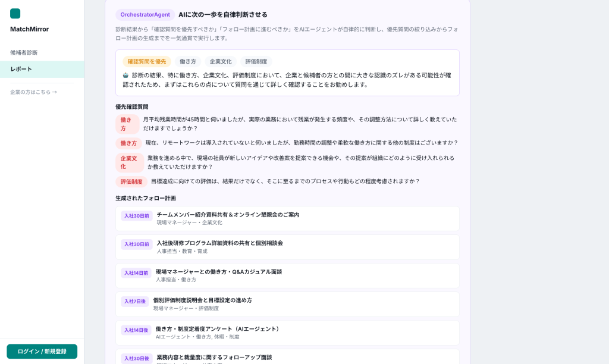Click the 働き方 gray tag in summary box
This screenshot has height=364, width=609.
187,61
